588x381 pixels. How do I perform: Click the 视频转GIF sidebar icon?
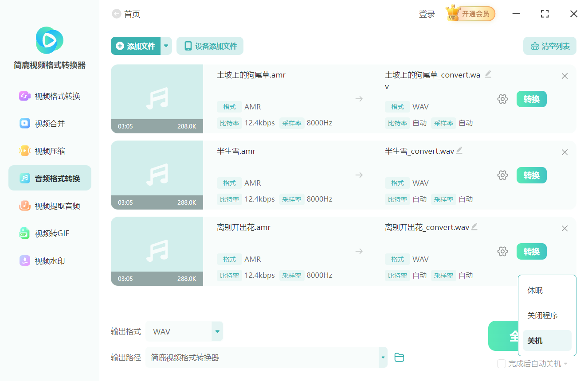pyautogui.click(x=24, y=233)
